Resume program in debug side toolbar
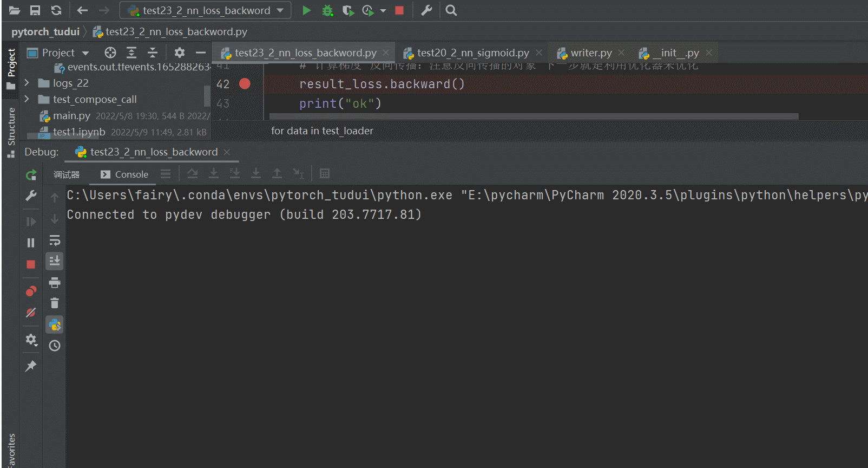This screenshot has width=868, height=468. (x=31, y=222)
